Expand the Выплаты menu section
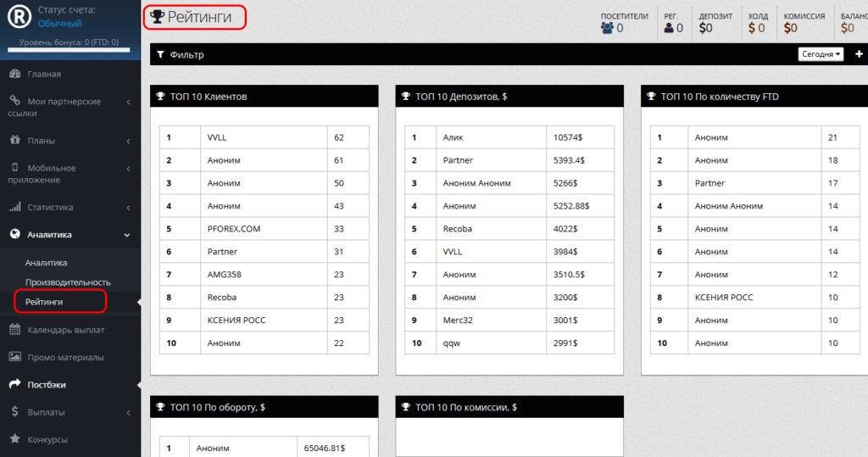 tap(128, 412)
